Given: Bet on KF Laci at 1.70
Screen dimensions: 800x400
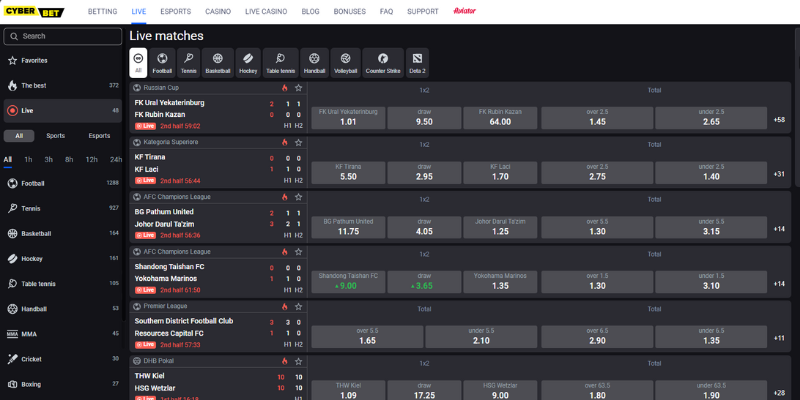Looking at the screenshot, I should tap(500, 172).
